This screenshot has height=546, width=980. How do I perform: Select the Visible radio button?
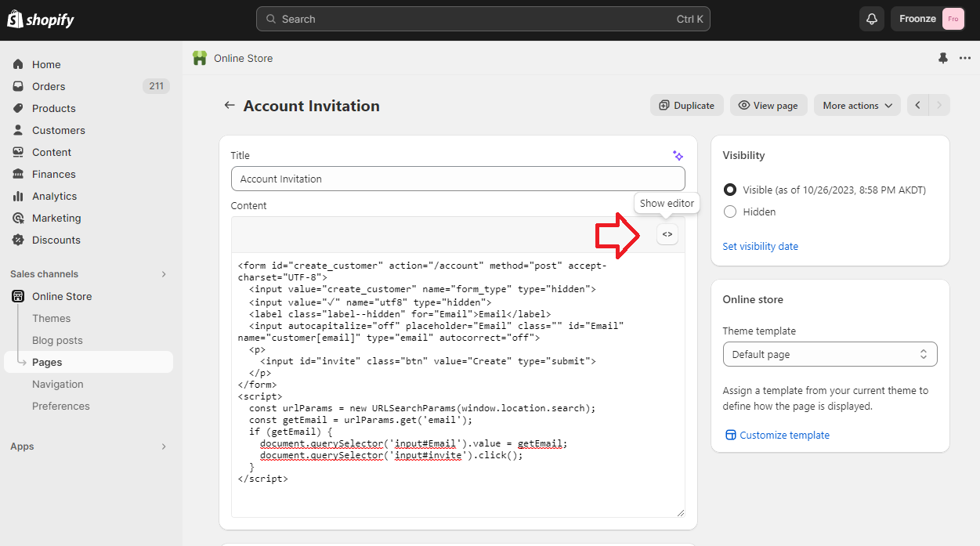[x=730, y=190]
